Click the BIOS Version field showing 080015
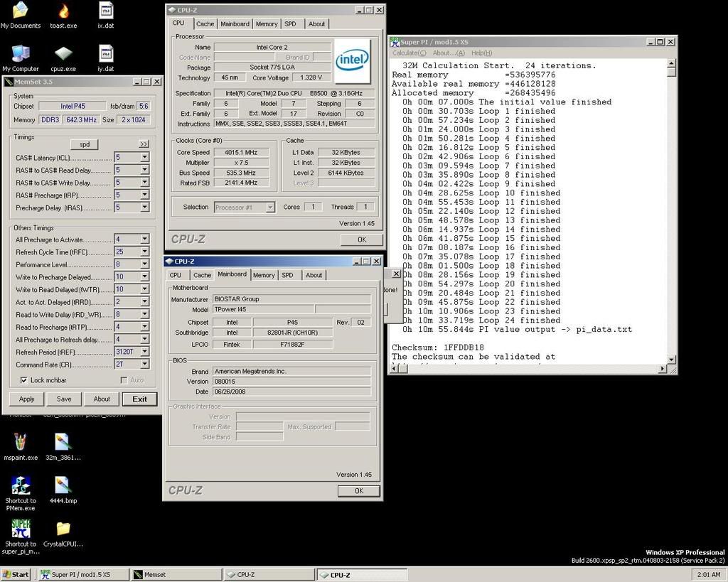 pos(291,382)
